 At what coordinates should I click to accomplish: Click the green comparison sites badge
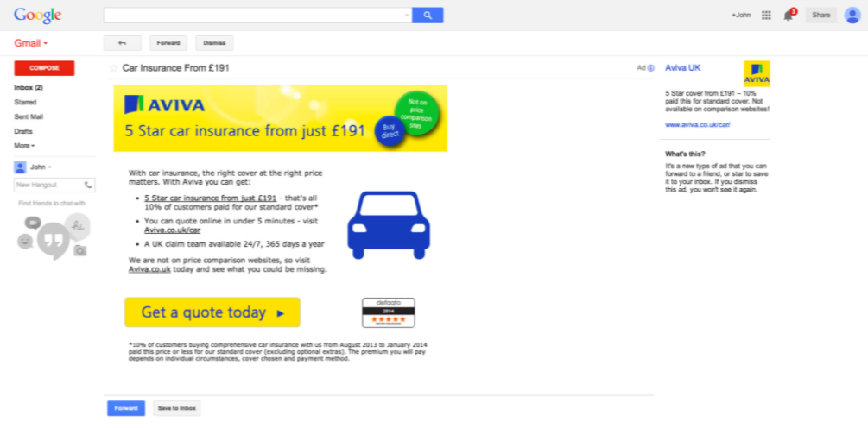416,113
